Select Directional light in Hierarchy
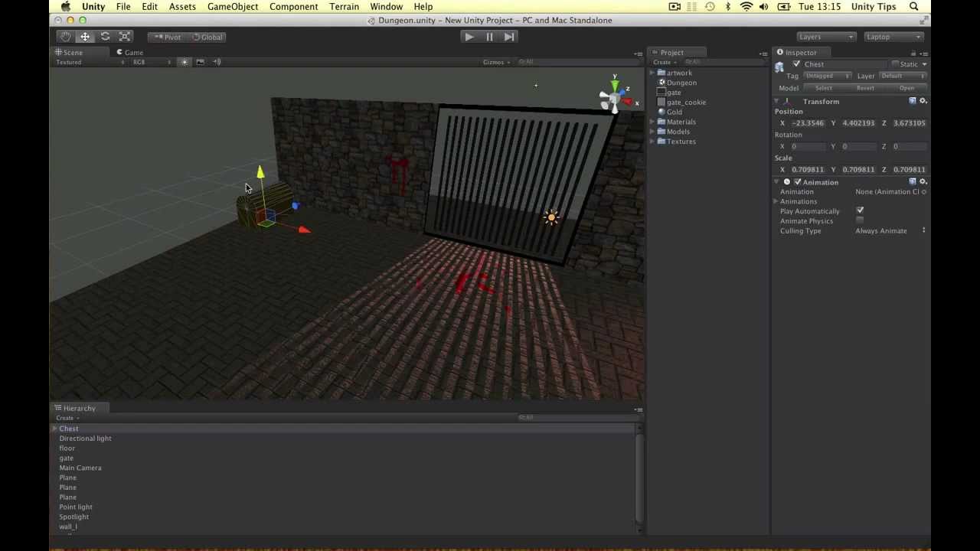The height and width of the screenshot is (551, 980). coord(85,439)
